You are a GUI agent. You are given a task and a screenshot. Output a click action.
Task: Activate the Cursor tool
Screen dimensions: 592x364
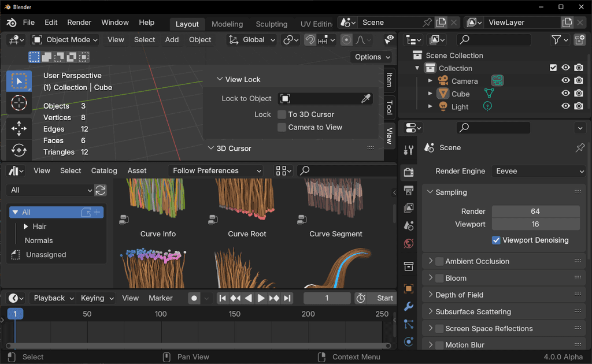(x=19, y=103)
